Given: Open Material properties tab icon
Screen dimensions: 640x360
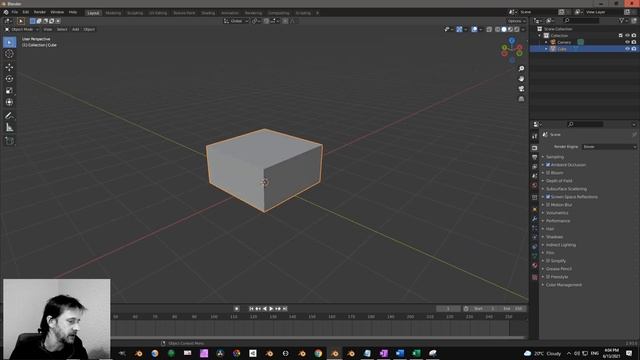Looking at the screenshot, I should [535, 265].
